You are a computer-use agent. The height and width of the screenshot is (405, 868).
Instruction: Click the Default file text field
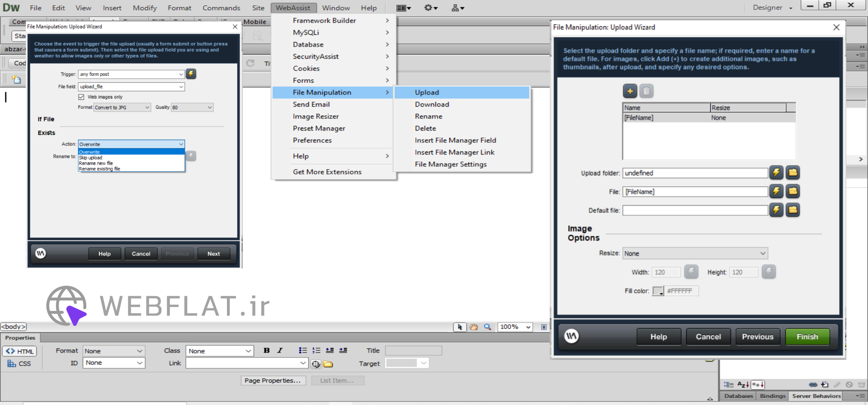click(695, 210)
